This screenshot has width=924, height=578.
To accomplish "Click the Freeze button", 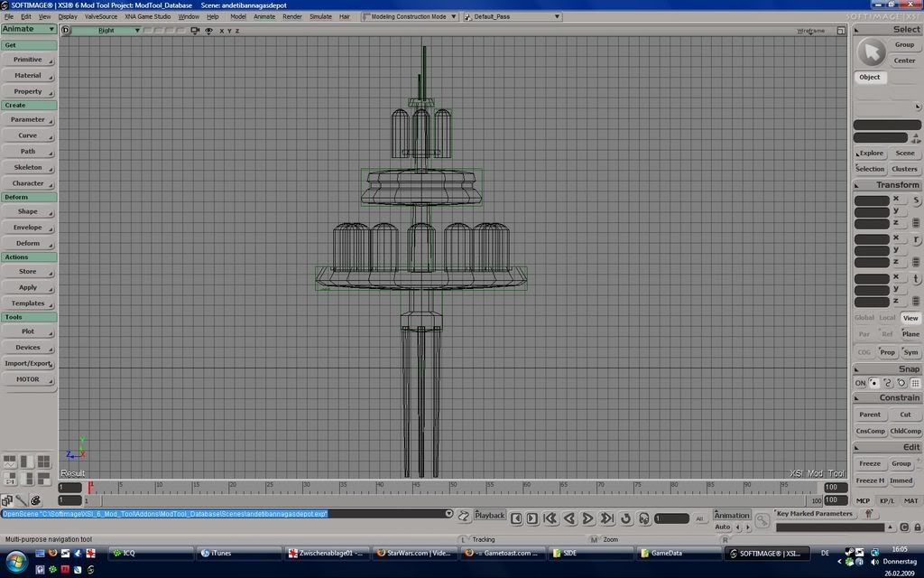I will (x=870, y=463).
